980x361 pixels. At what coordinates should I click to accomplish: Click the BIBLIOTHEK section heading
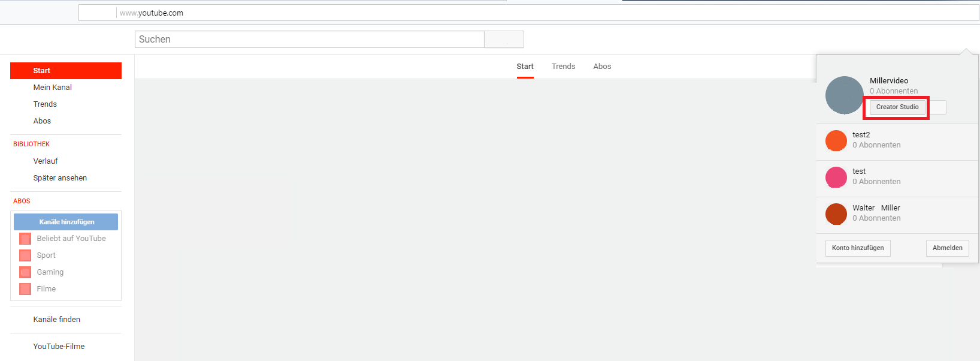coord(31,144)
